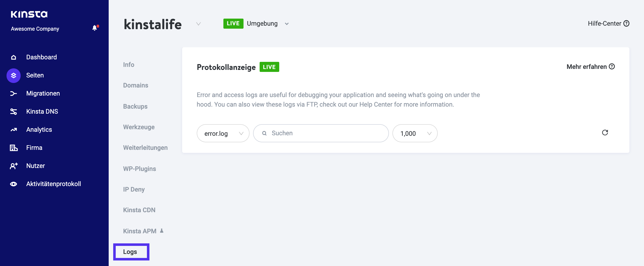The image size is (644, 266).
Task: Click the Migrationen arrow icon
Action: click(x=14, y=94)
